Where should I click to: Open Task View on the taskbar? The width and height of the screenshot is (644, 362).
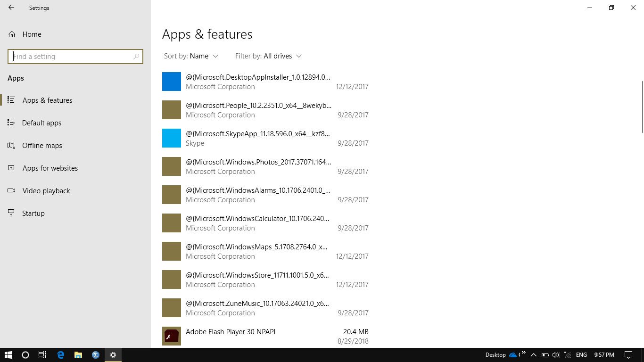[42, 355]
